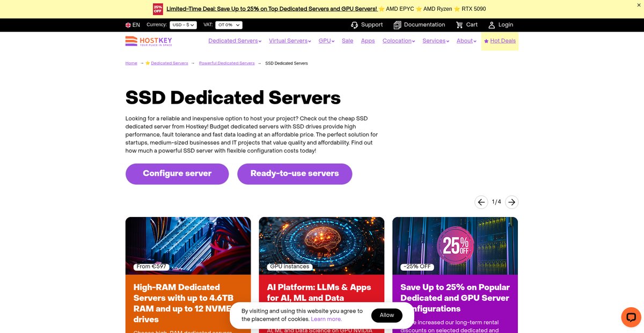Open the shopping Cart icon
The width and height of the screenshot is (644, 333).
[x=459, y=25]
